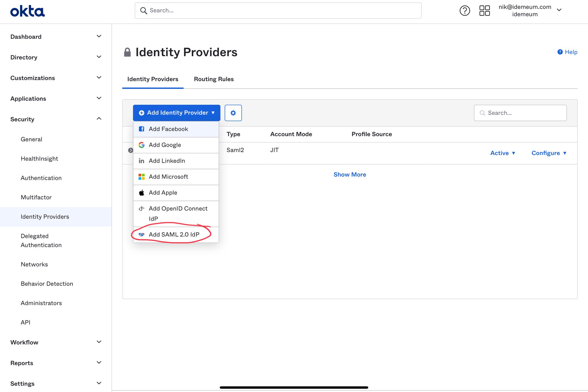This screenshot has width=588, height=392.
Task: Open the Configure dropdown
Action: click(549, 153)
